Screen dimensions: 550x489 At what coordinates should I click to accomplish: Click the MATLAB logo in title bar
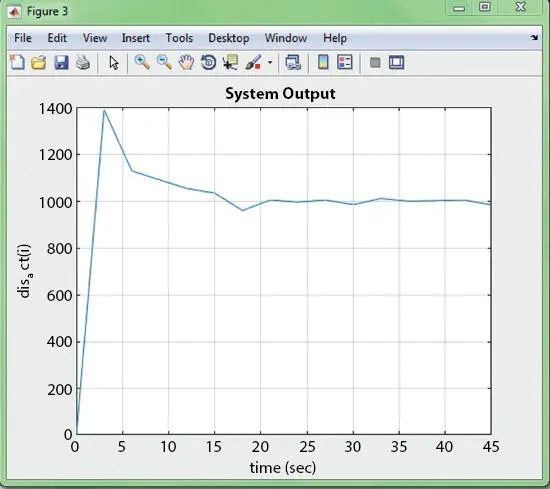click(x=14, y=12)
